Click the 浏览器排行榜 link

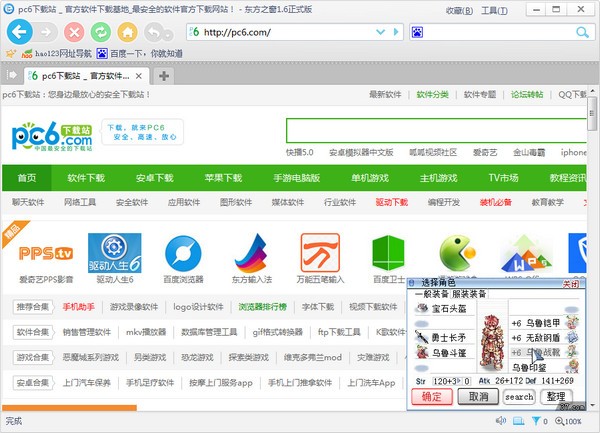pyautogui.click(x=262, y=307)
